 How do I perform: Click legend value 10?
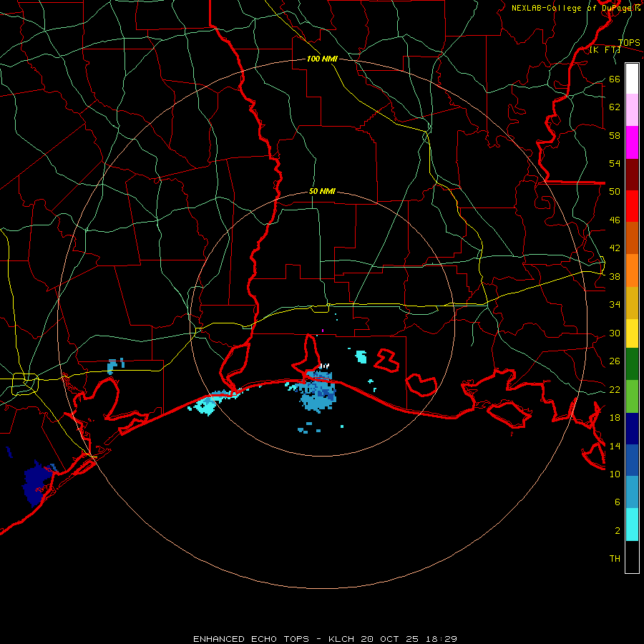point(615,474)
